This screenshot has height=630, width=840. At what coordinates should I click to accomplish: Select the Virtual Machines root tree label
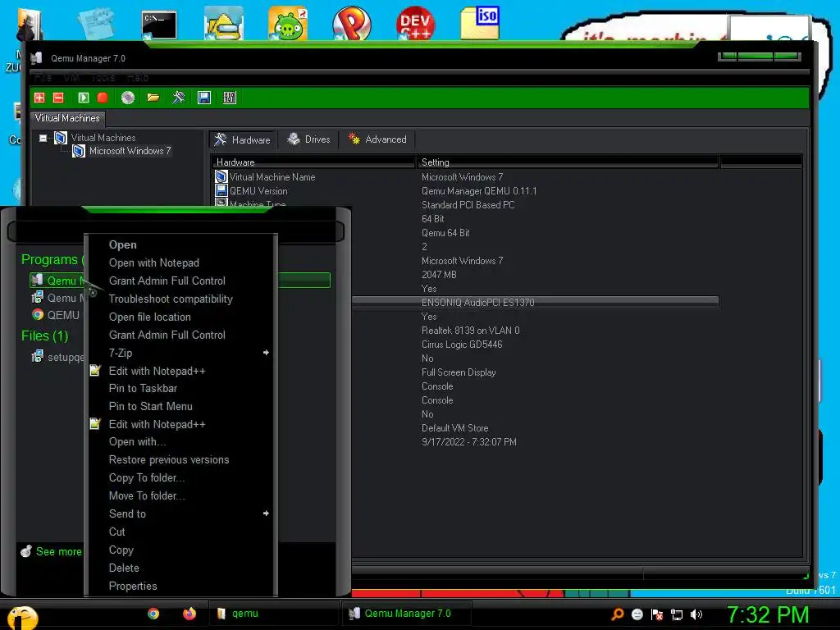[103, 138]
